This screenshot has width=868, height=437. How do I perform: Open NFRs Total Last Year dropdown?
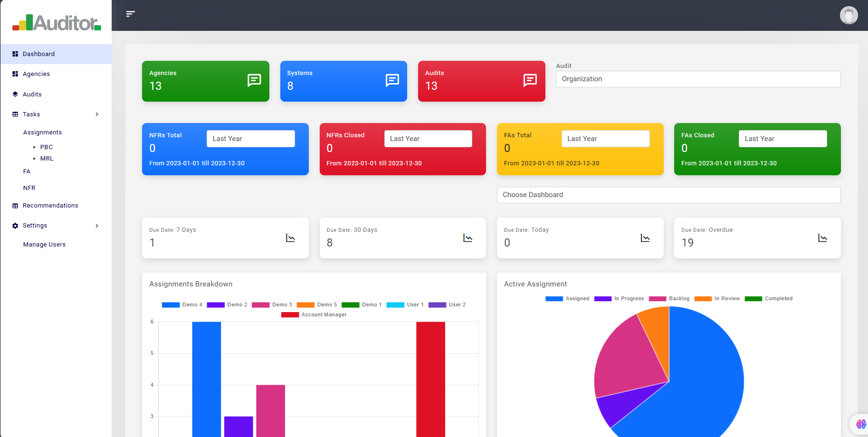click(x=250, y=139)
